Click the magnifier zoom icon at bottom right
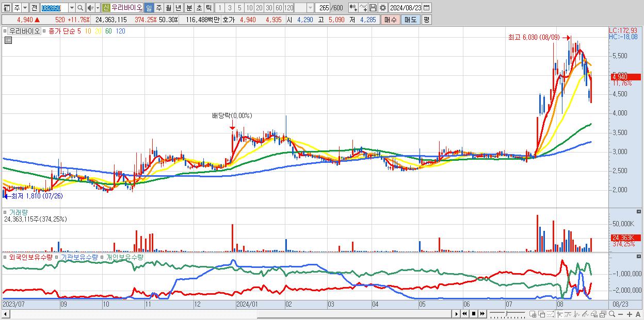 point(612,314)
